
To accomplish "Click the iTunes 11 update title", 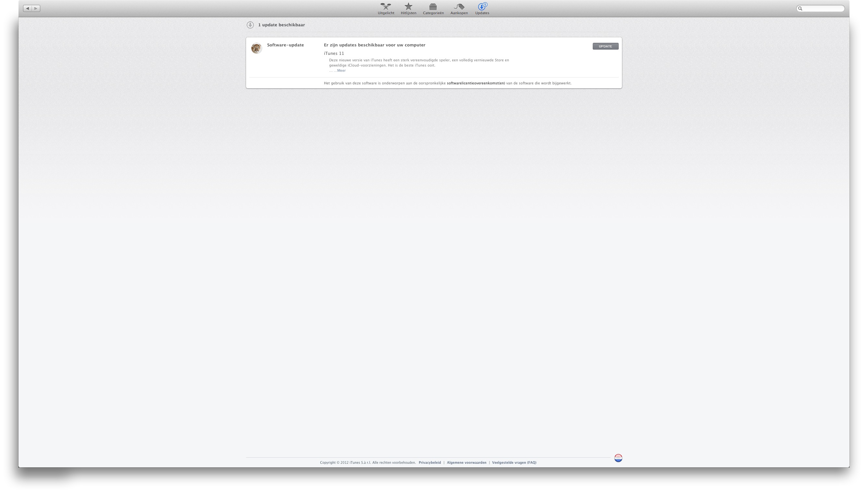I will tap(334, 54).
